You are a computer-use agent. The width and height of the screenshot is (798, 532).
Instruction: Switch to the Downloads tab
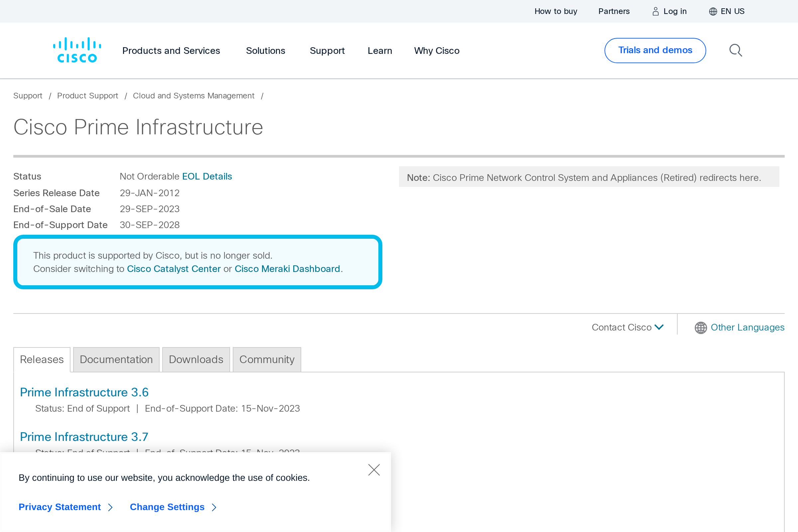pos(196,359)
